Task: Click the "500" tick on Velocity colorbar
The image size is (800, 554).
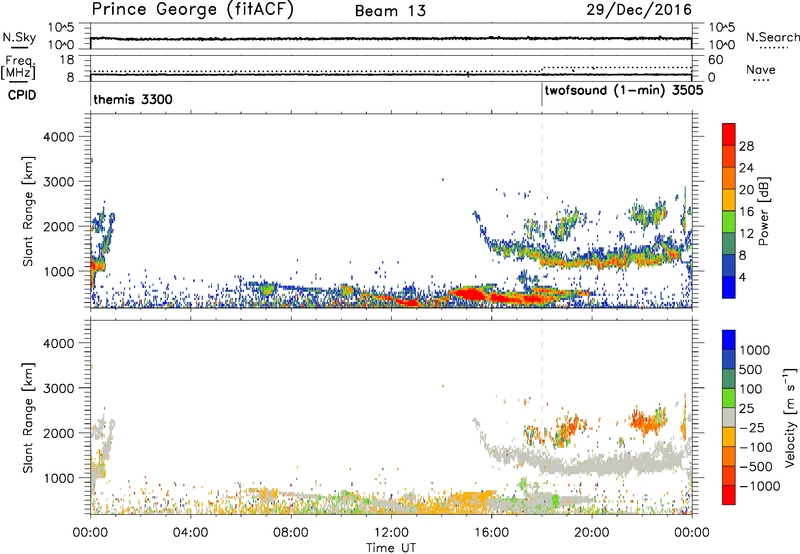Action: click(x=751, y=370)
